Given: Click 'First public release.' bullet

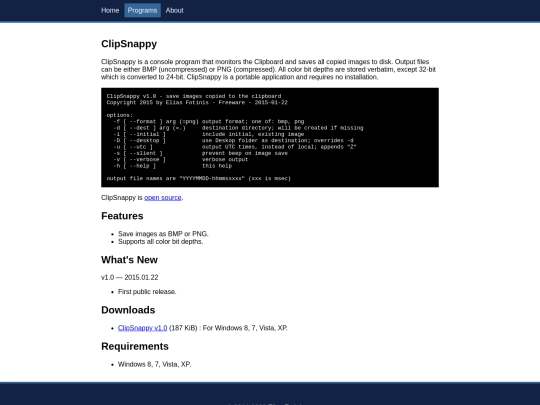Looking at the screenshot, I should tap(147, 292).
